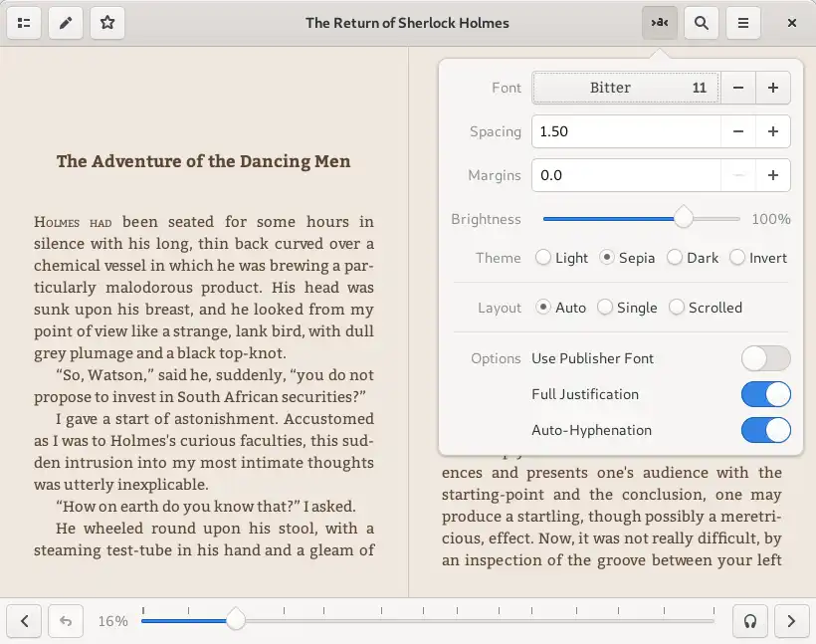Click the Spacing field showing 1.50
Screen dimensions: 816x644
[626, 131]
